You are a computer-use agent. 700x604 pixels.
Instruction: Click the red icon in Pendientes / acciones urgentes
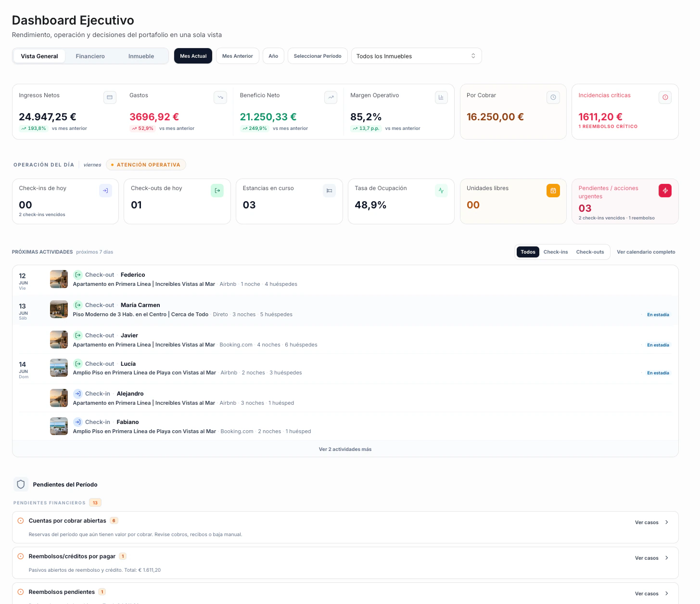tap(665, 191)
